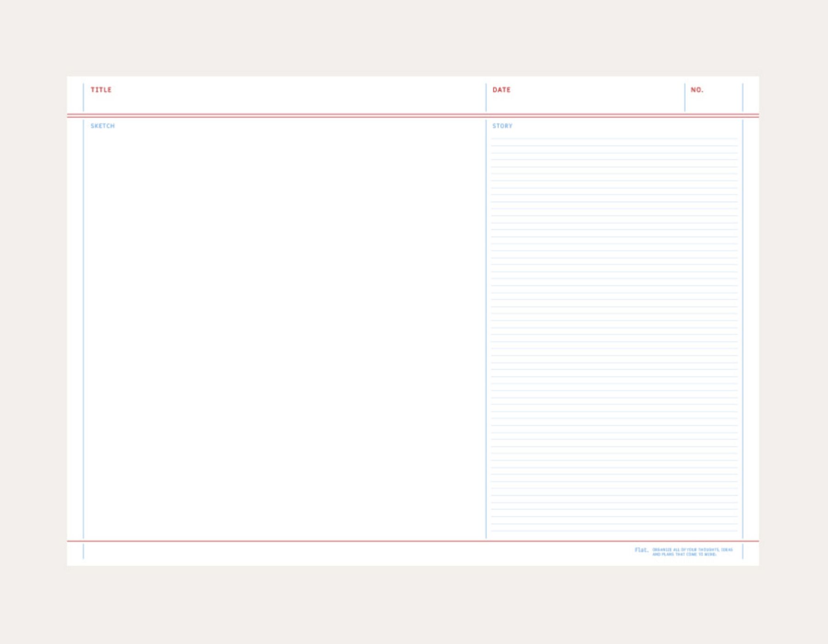
Task: Click inside the empty TITLE entry area
Action: pyautogui.click(x=276, y=102)
